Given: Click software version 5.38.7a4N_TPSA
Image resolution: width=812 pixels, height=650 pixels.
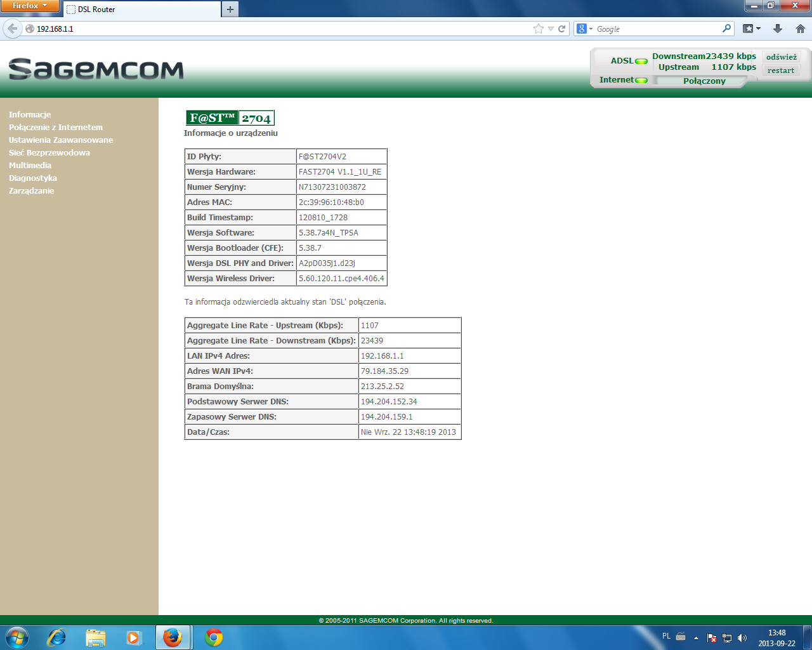Looking at the screenshot, I should click(x=329, y=233).
